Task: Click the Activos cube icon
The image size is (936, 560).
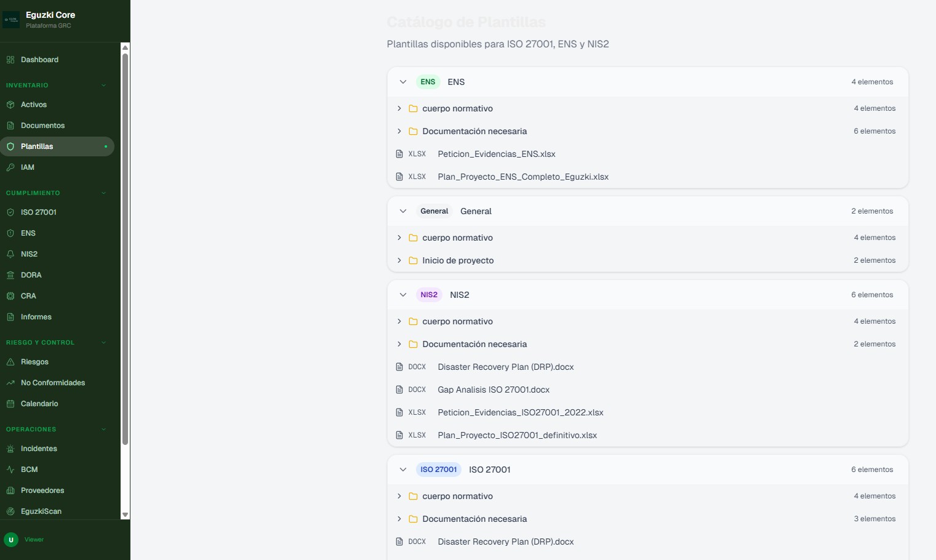Action: [x=10, y=105]
